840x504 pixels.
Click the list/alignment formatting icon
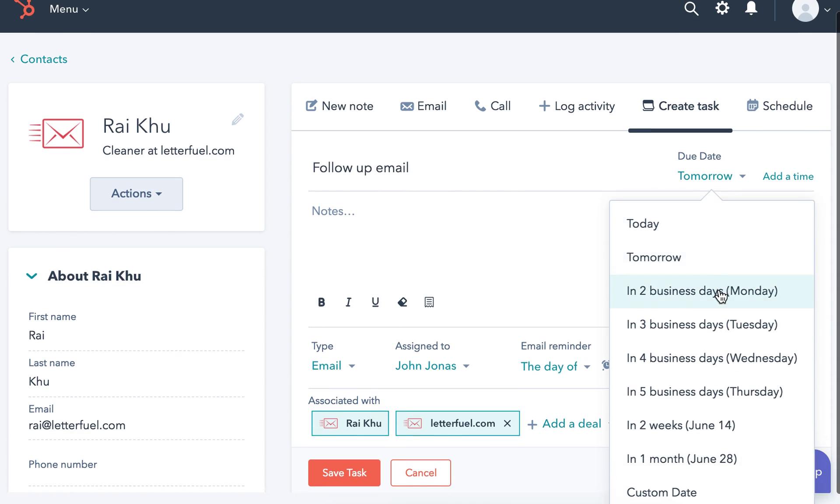(x=429, y=302)
